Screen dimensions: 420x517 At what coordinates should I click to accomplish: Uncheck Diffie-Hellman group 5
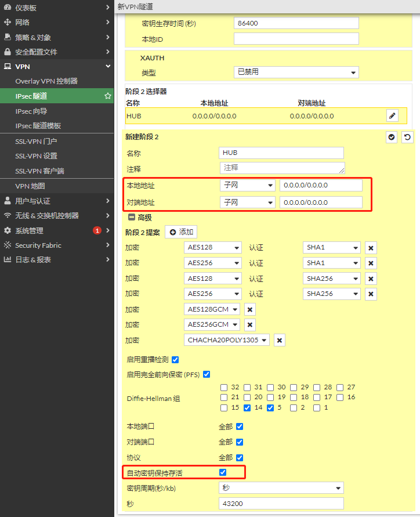pos(270,408)
